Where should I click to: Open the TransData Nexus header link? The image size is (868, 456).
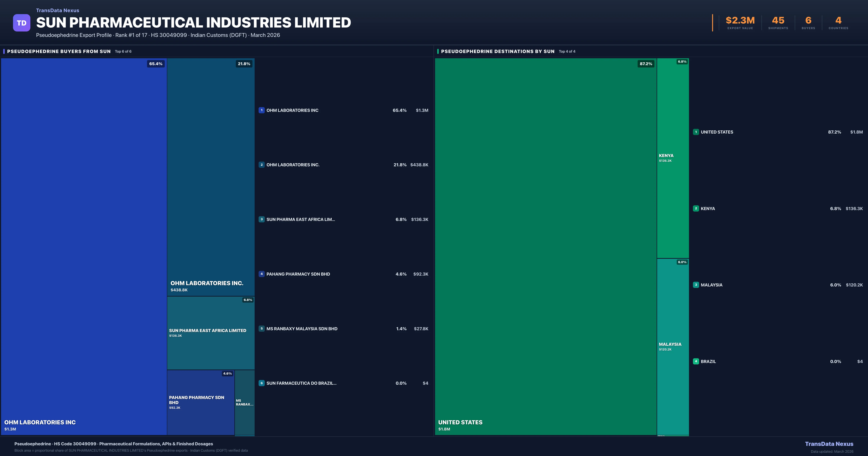(58, 10)
